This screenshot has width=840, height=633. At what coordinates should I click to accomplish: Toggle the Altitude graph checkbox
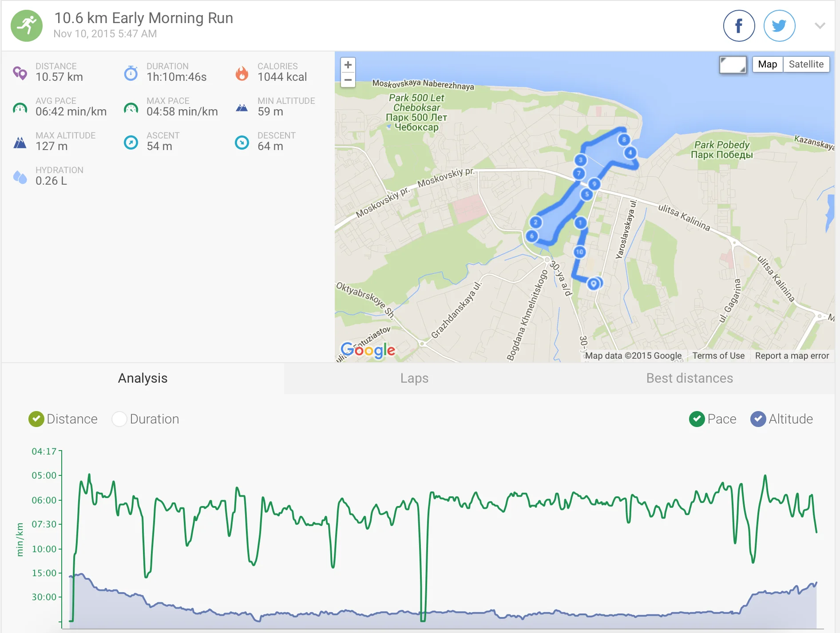tap(758, 419)
